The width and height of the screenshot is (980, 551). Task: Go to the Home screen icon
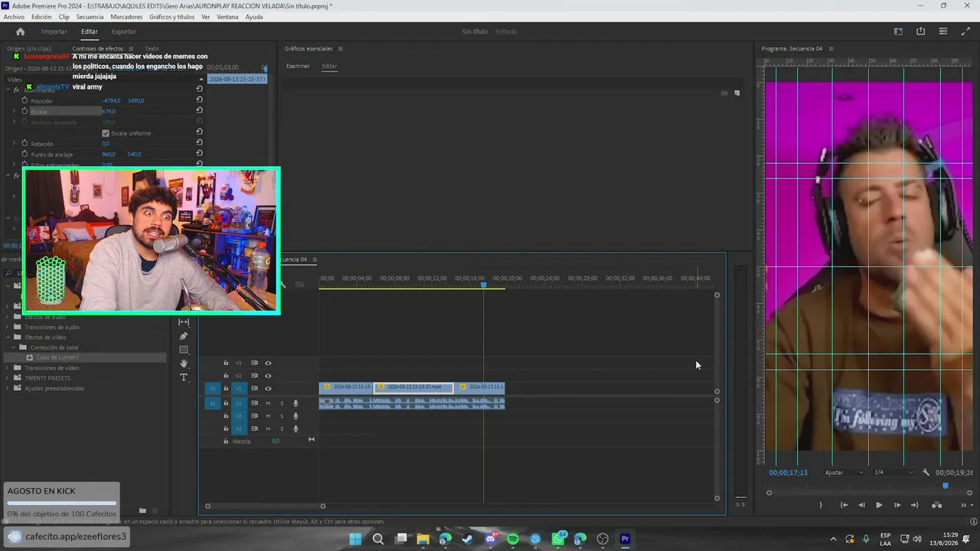pyautogui.click(x=20, y=31)
